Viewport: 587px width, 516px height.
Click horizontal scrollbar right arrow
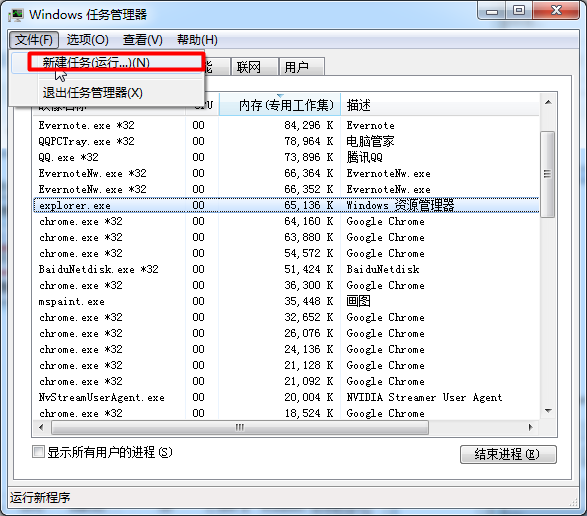pyautogui.click(x=530, y=427)
